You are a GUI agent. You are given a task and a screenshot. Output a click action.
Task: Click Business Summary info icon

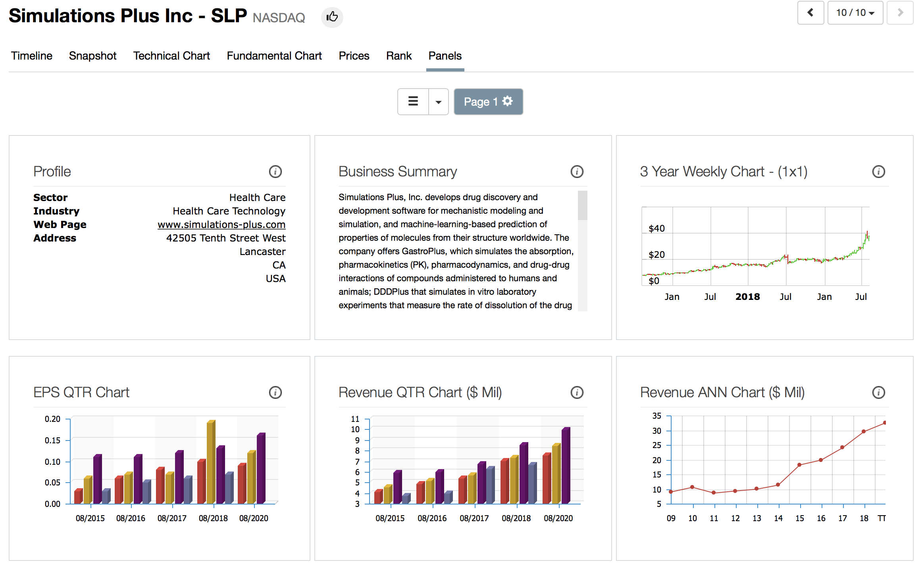tap(577, 172)
